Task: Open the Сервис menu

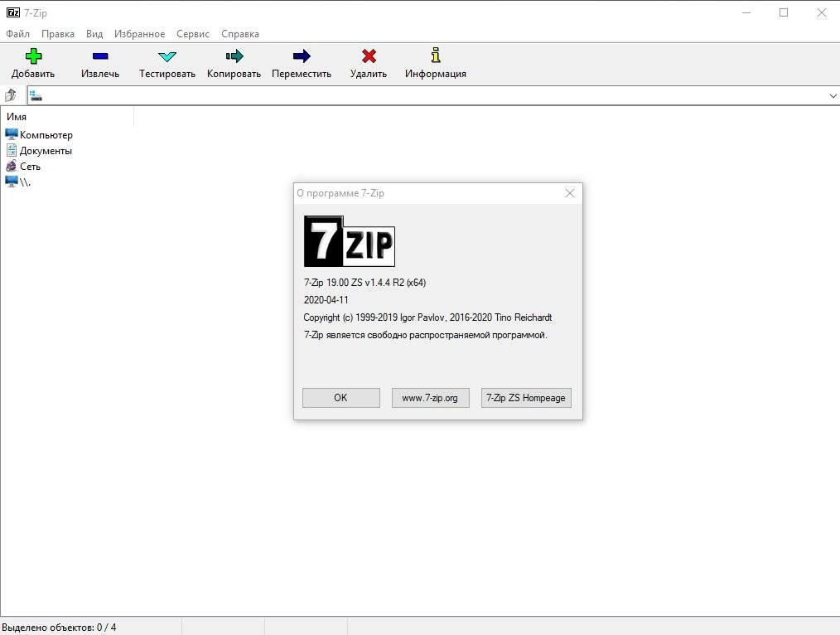Action: [x=193, y=34]
